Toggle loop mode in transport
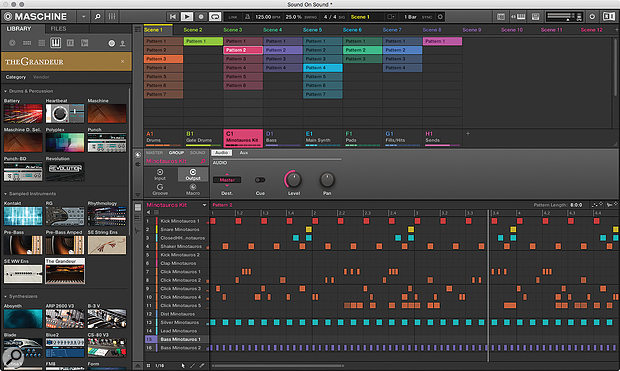This screenshot has width=620, height=371. (215, 17)
